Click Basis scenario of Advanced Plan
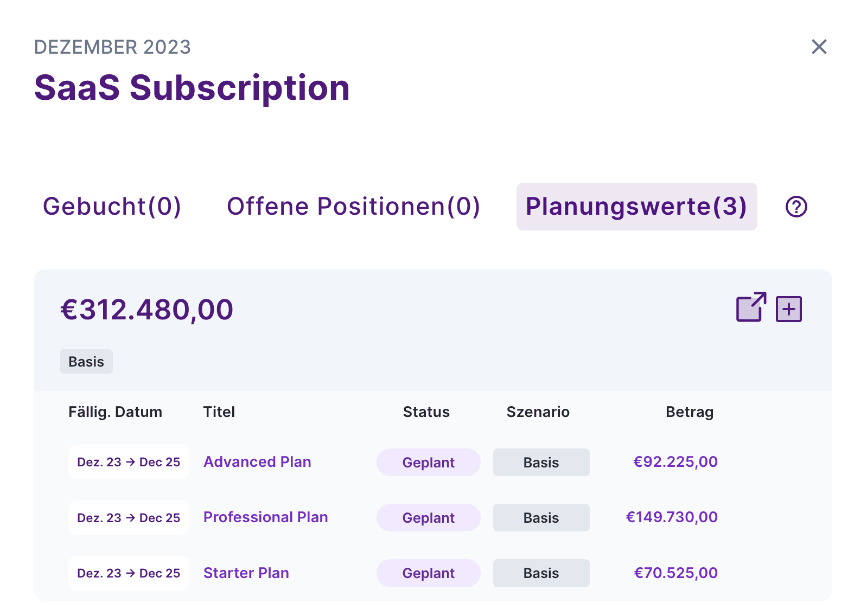The image size is (867, 616). pyautogui.click(x=541, y=463)
